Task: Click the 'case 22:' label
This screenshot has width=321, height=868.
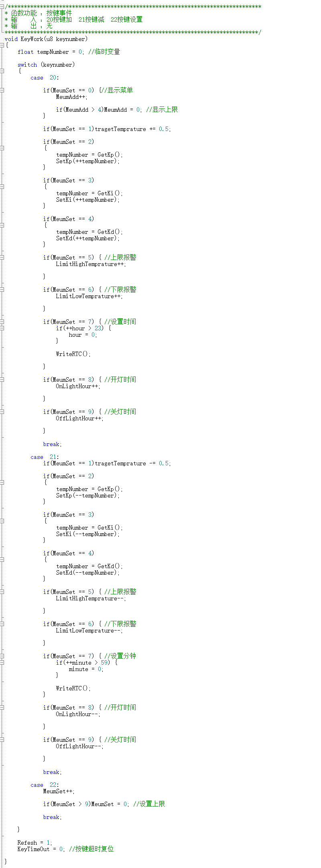Action: pos(45,785)
